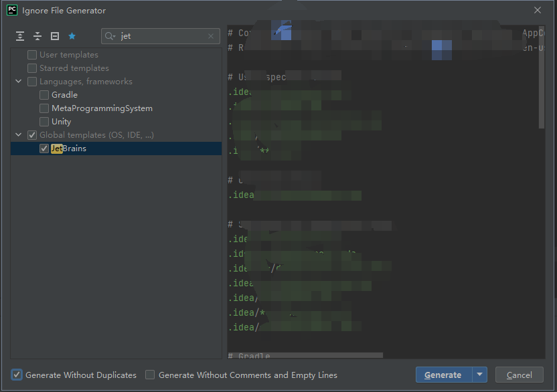Viewport: 557px width, 392px height.
Task: Clear the search text with the x icon
Action: tap(211, 36)
